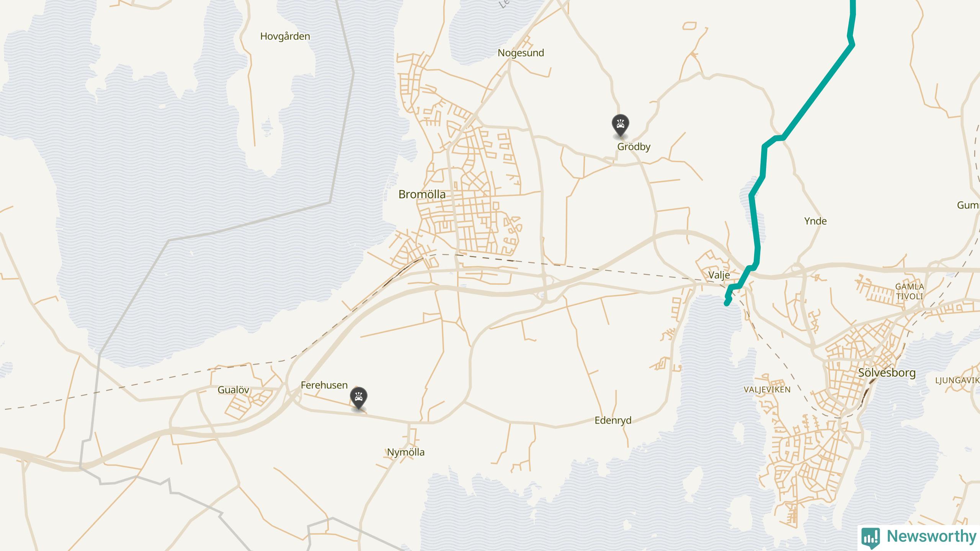Image resolution: width=980 pixels, height=551 pixels.
Task: Click the Newsworthy logo icon
Action: coord(871,537)
